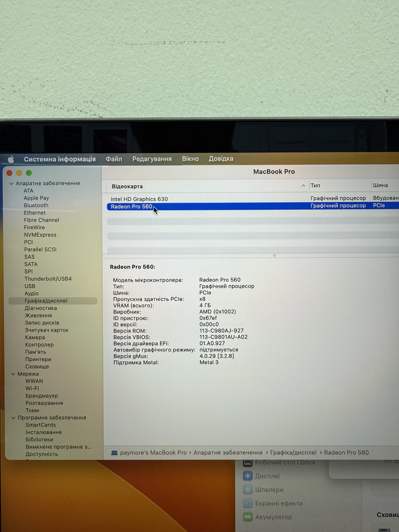399x532 pixels.
Task: Select Контролер in the sidebar
Action: pyautogui.click(x=39, y=345)
